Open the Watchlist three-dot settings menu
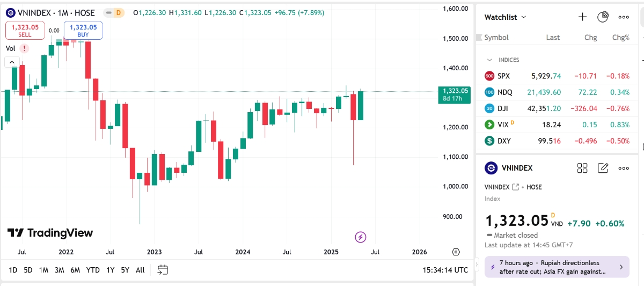This screenshot has height=286, width=644. point(623,17)
